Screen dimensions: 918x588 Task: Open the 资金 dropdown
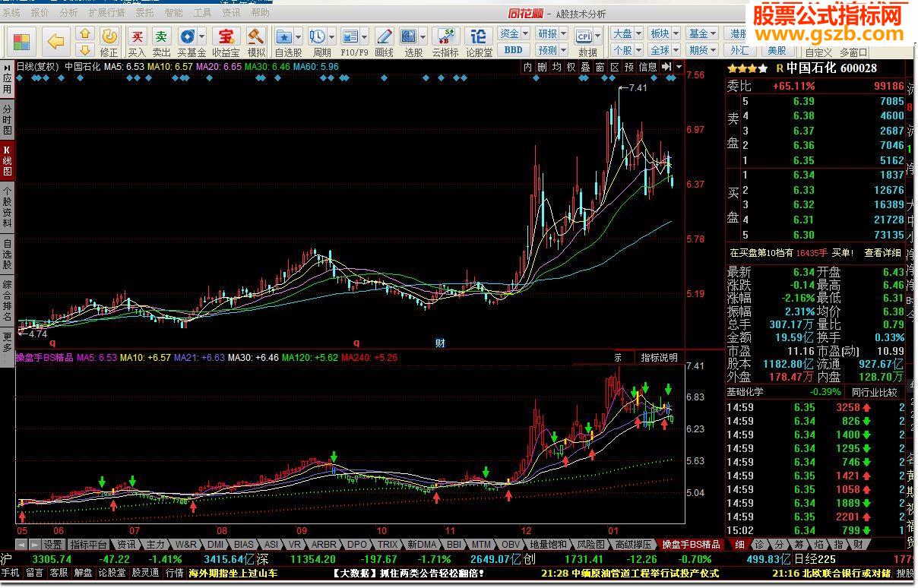click(x=514, y=33)
